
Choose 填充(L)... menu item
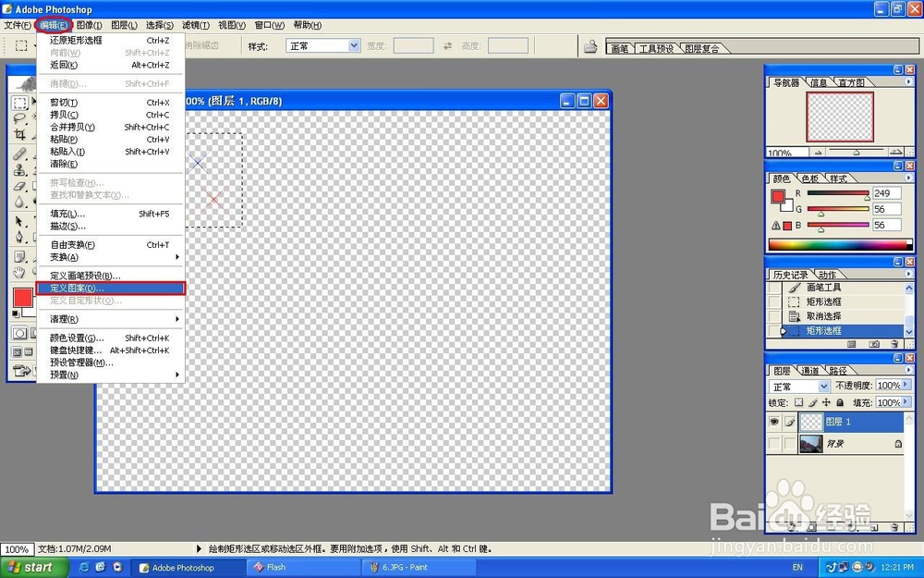click(111, 214)
